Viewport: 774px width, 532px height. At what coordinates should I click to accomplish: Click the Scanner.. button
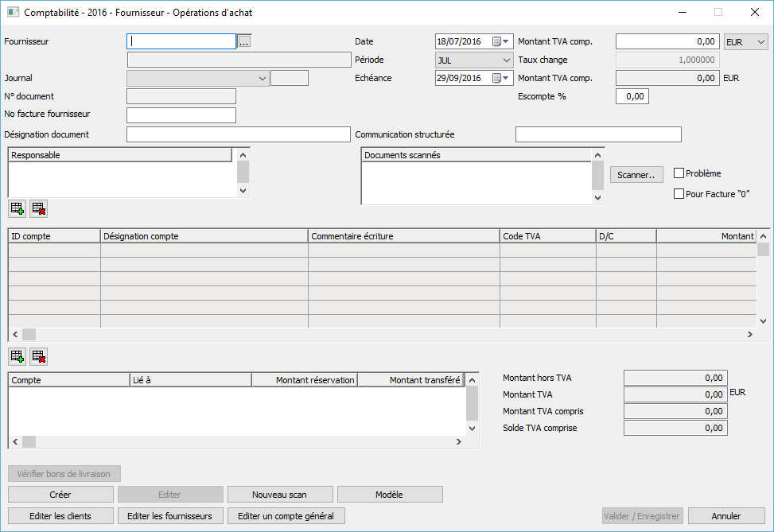pyautogui.click(x=636, y=174)
